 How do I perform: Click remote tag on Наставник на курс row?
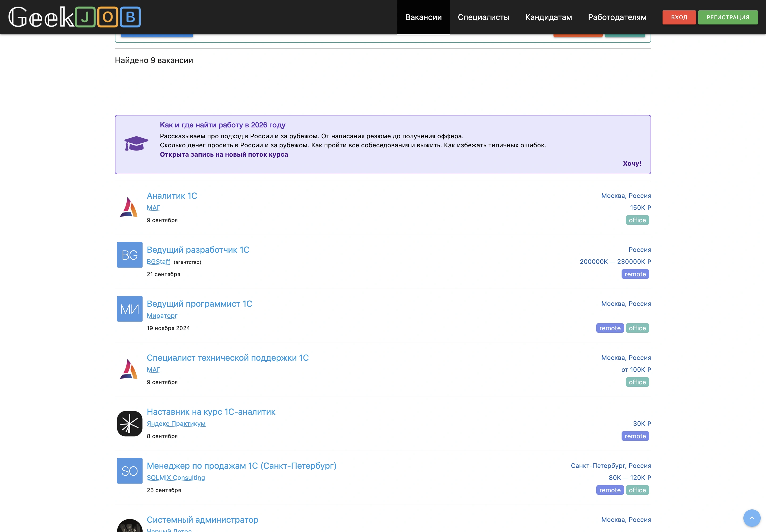click(635, 436)
